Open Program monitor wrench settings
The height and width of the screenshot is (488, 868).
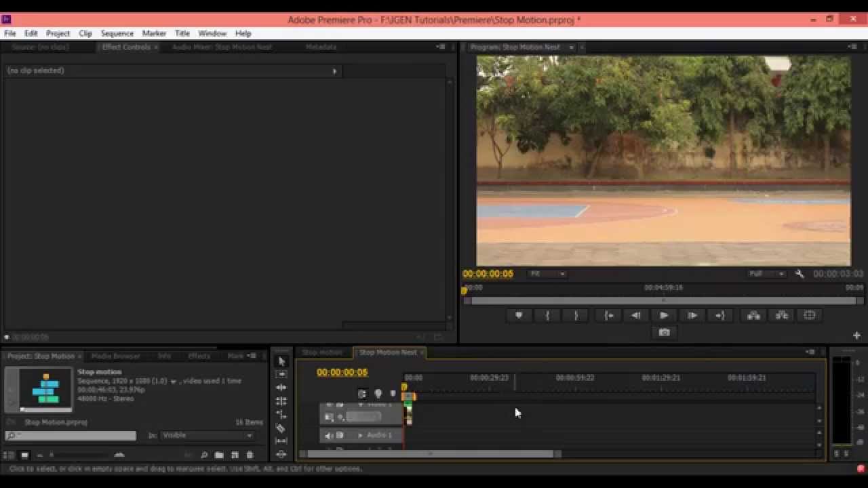point(800,274)
